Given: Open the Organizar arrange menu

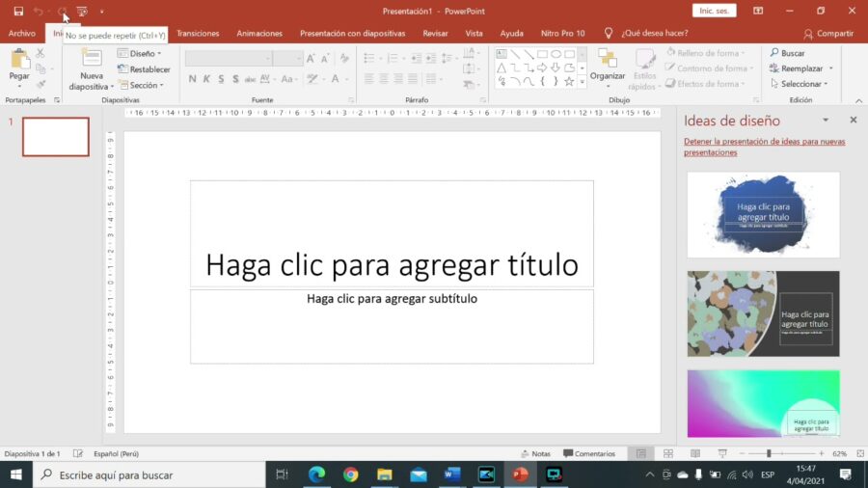Looking at the screenshot, I should pyautogui.click(x=608, y=69).
